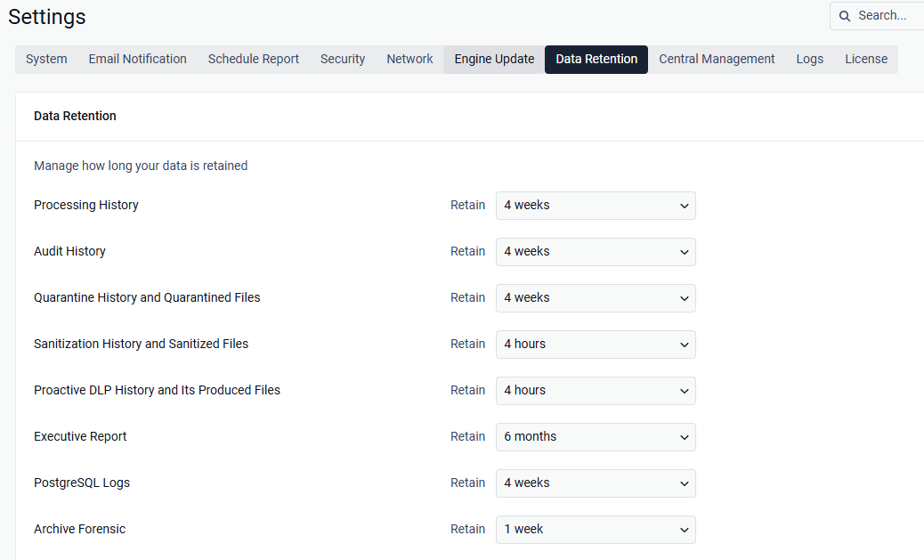
Task: Open the Engine Update tab
Action: click(x=494, y=59)
